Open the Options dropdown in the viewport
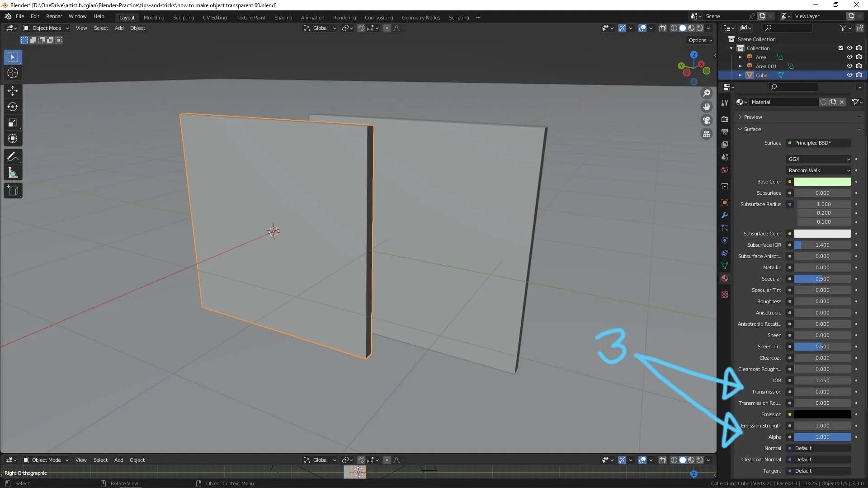This screenshot has height=488, width=868. [699, 40]
